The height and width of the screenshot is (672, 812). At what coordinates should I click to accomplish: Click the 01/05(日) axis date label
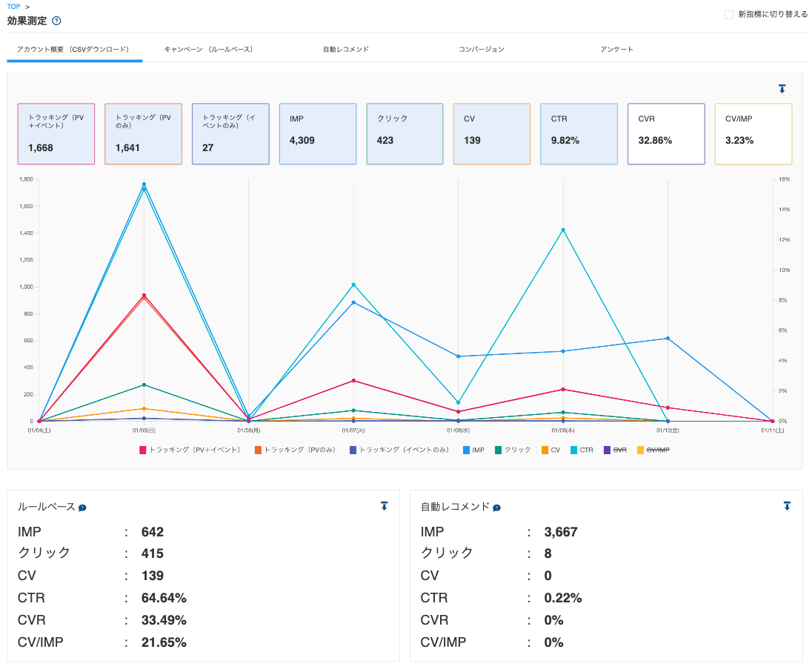pos(144,430)
